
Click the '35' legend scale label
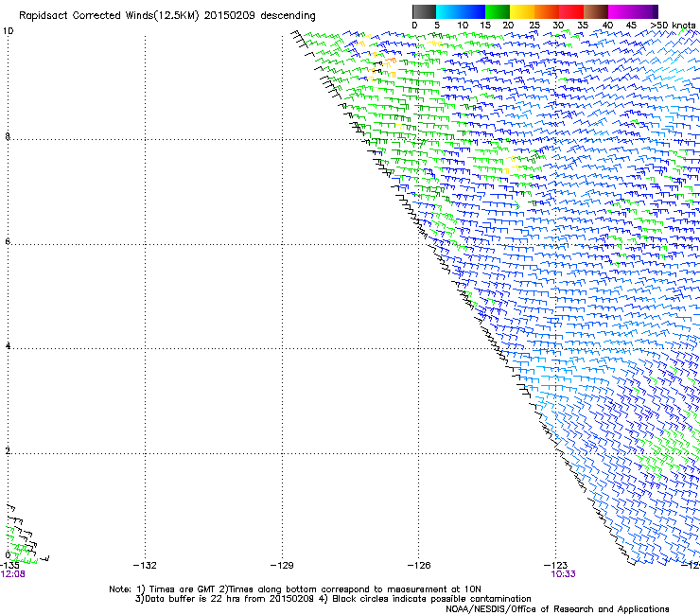click(583, 26)
